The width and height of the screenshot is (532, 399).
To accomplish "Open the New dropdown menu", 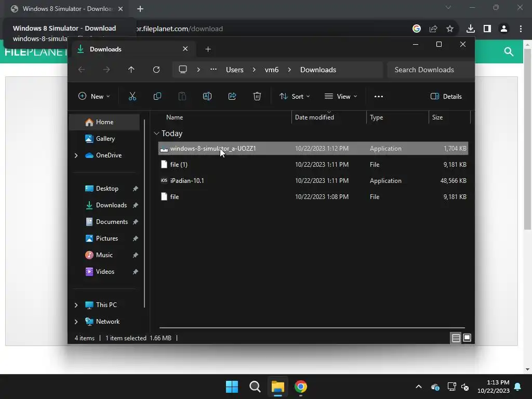I will (94, 96).
